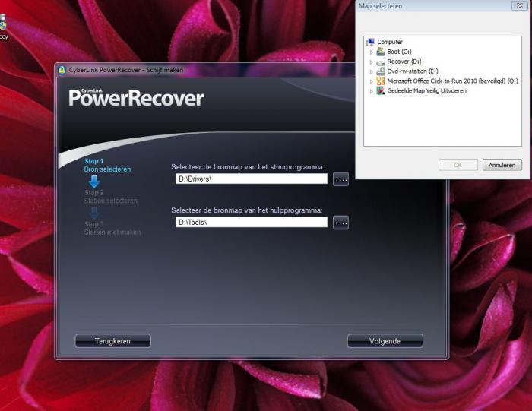Screen dimensions: 532x411
Task: Click the PowerRecover title bar app icon
Action: (x=62, y=70)
